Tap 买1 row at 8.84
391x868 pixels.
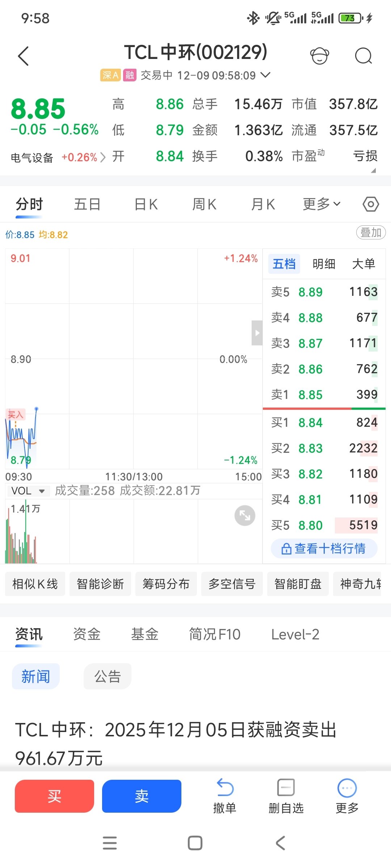click(324, 422)
